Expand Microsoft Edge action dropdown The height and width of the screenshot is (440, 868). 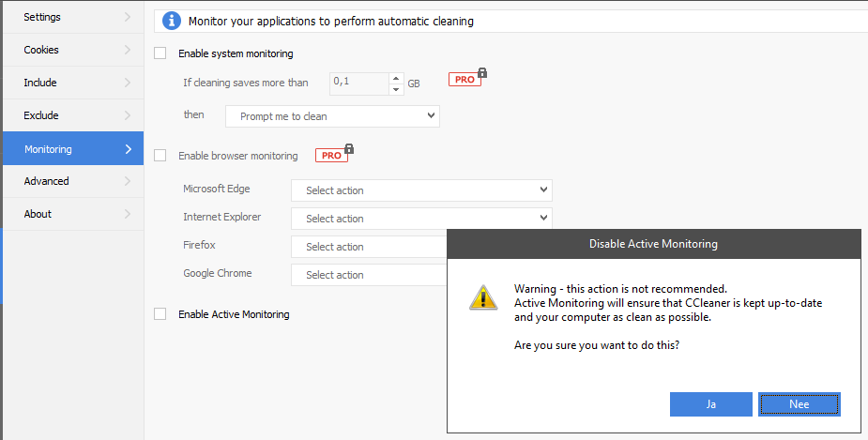[x=421, y=190]
